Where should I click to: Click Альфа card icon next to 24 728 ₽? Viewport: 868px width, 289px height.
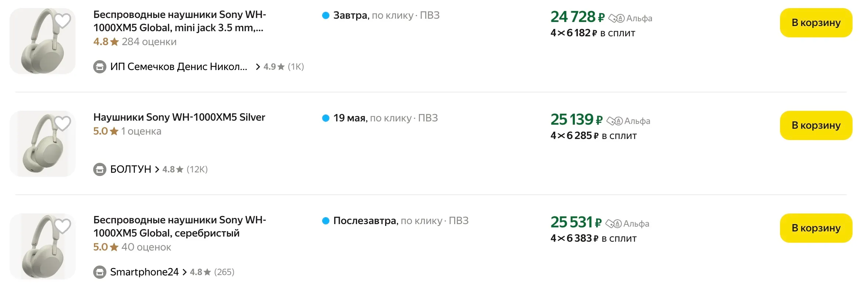point(616,18)
